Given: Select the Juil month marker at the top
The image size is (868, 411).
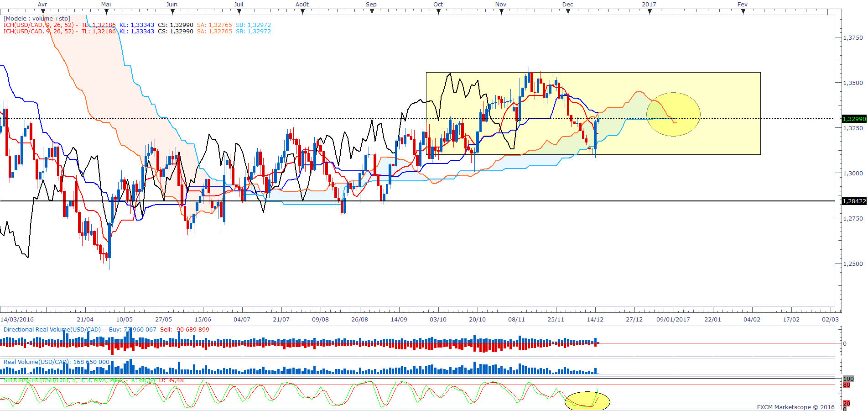Looking at the screenshot, I should pos(239,5).
